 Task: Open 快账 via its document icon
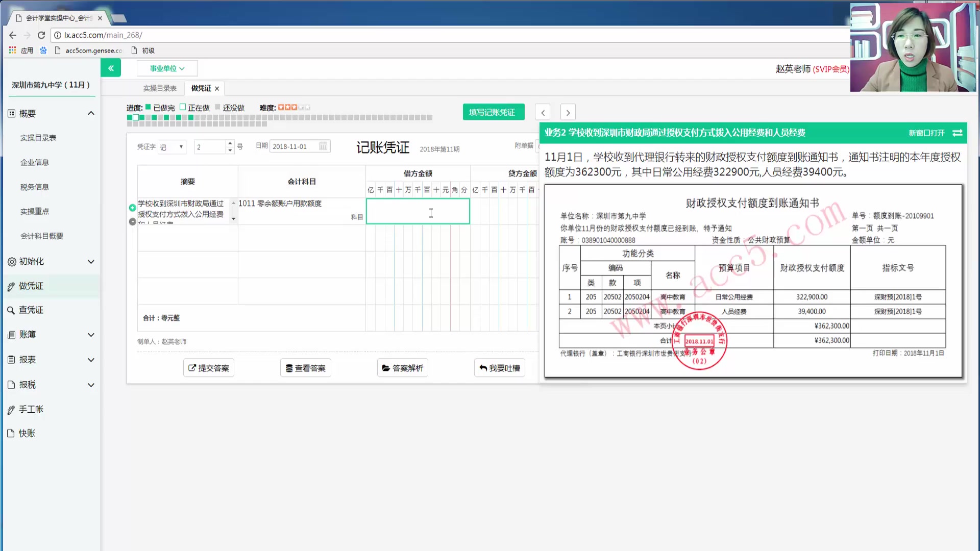[11, 433]
